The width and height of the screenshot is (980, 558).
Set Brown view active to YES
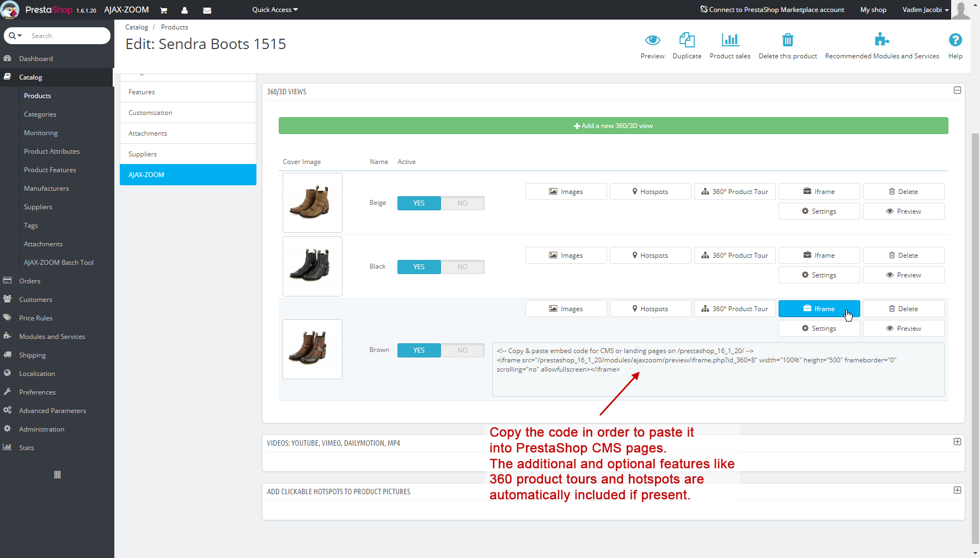[419, 350]
